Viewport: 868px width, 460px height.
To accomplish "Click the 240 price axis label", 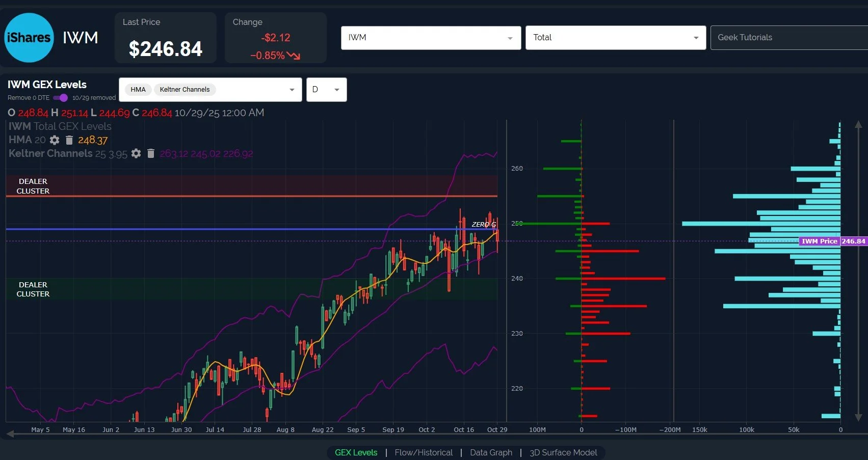I will point(517,278).
